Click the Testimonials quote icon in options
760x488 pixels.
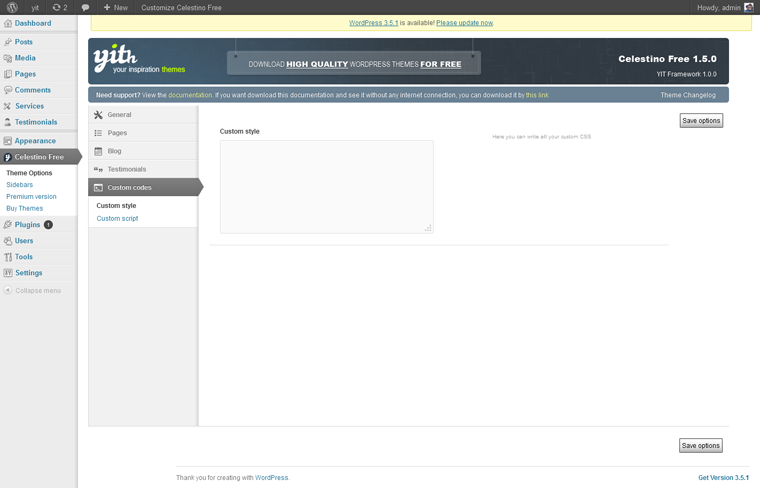(x=98, y=169)
